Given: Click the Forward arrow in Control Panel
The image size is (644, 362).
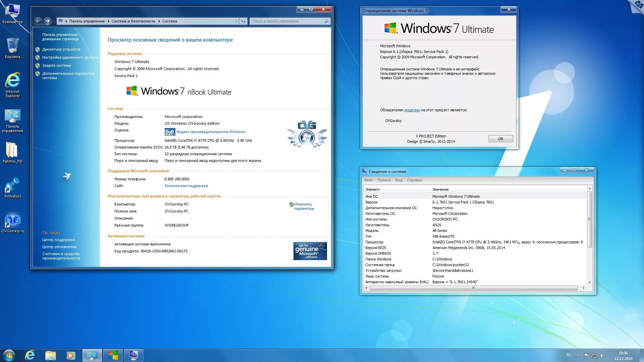Looking at the screenshot, I should [x=48, y=21].
